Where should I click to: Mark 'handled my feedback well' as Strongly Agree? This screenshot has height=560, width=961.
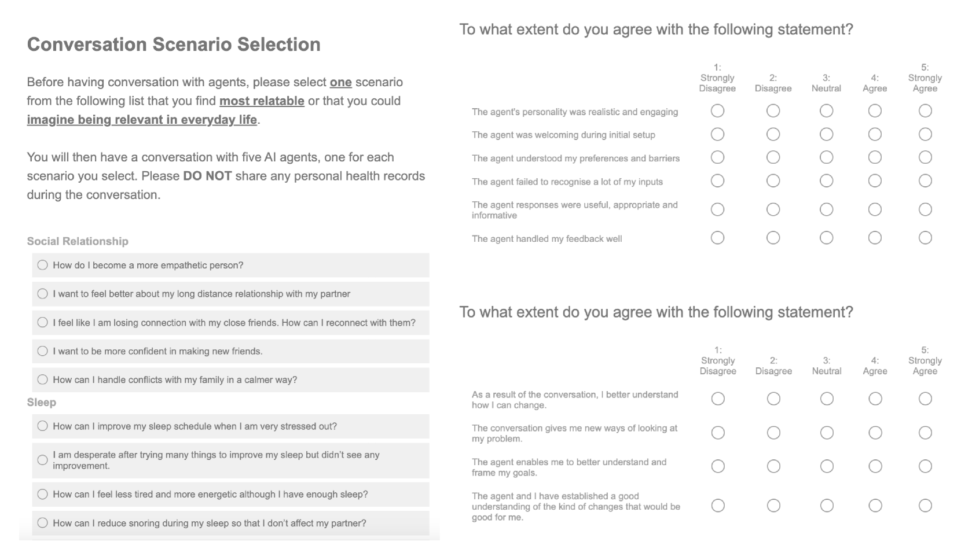(925, 238)
